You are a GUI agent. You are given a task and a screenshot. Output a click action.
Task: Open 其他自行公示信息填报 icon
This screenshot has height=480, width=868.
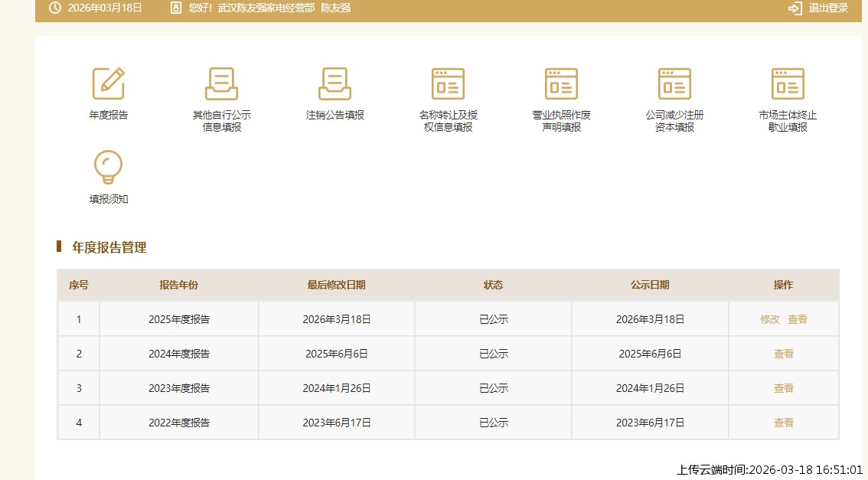tap(221, 84)
